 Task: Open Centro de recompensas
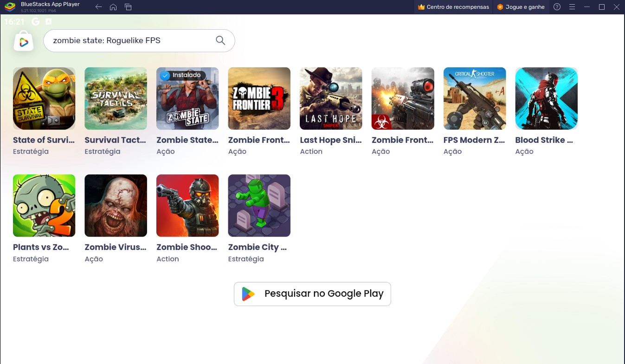[x=453, y=7]
